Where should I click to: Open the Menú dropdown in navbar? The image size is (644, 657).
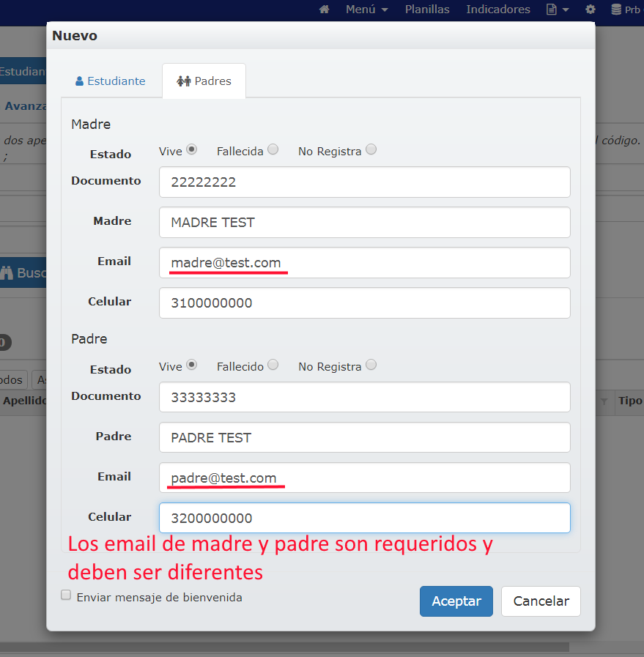point(366,10)
